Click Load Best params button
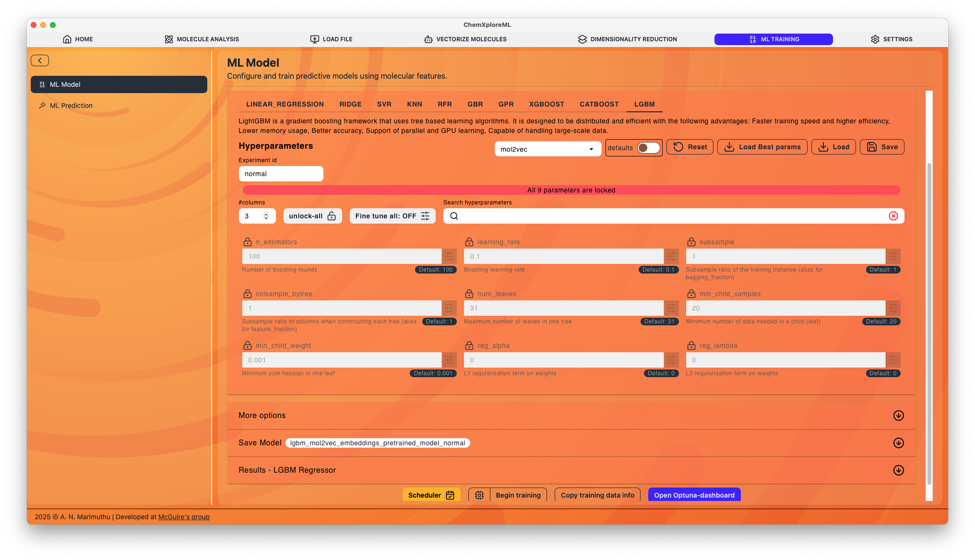The image size is (975, 560). [762, 147]
